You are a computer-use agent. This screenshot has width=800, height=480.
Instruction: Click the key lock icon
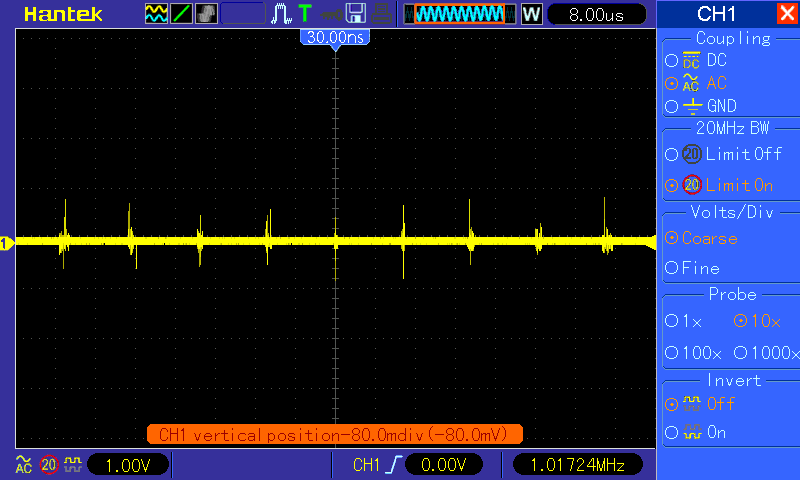point(331,15)
